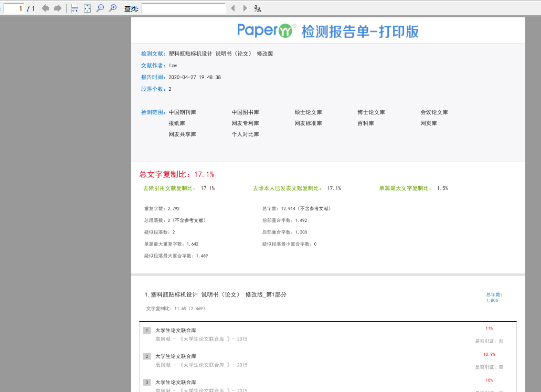The width and height of the screenshot is (541, 392).
Task: Zoom out with the minus magnifier
Action: tap(100, 8)
